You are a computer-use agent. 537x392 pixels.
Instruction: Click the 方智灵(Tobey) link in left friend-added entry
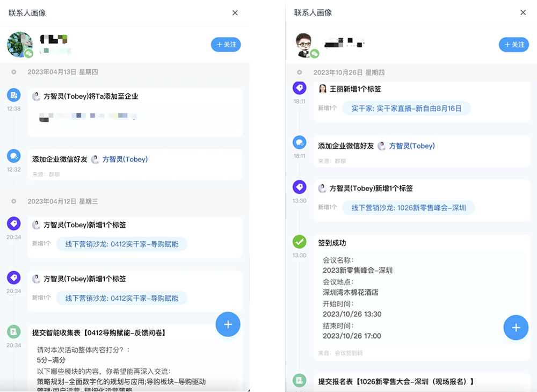(x=125, y=159)
